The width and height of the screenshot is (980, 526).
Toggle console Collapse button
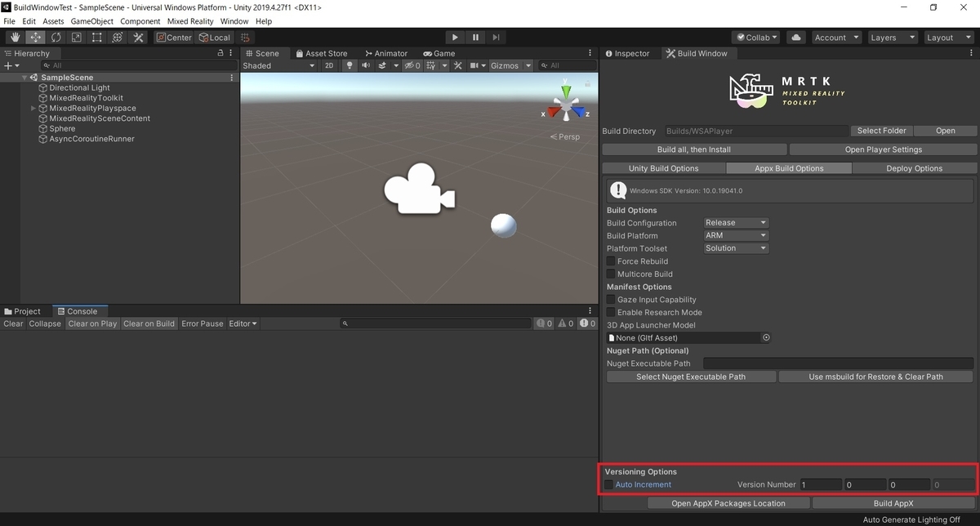[45, 323]
